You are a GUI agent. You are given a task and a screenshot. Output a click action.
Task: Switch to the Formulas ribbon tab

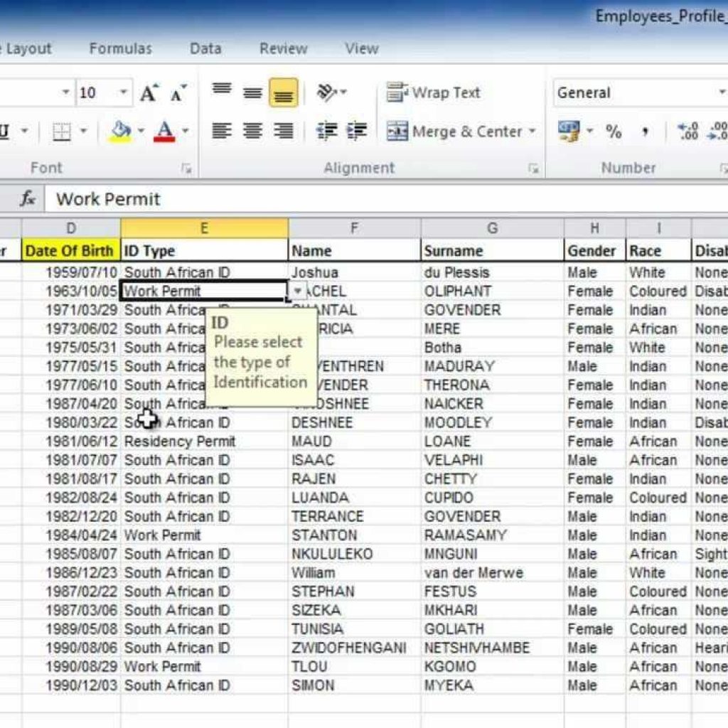(x=120, y=48)
